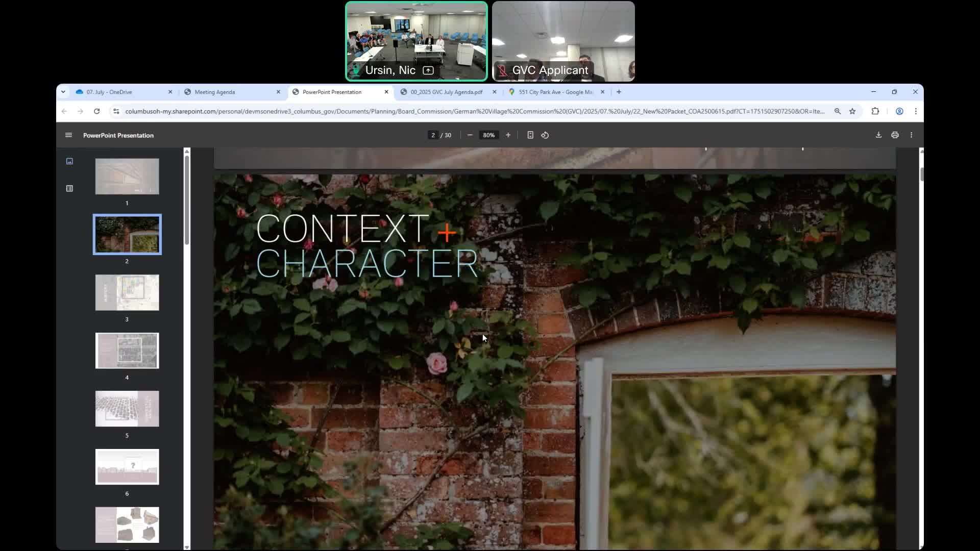The height and width of the screenshot is (551, 980).
Task: Toggle the PDF sidebar menu
Action: pyautogui.click(x=68, y=135)
